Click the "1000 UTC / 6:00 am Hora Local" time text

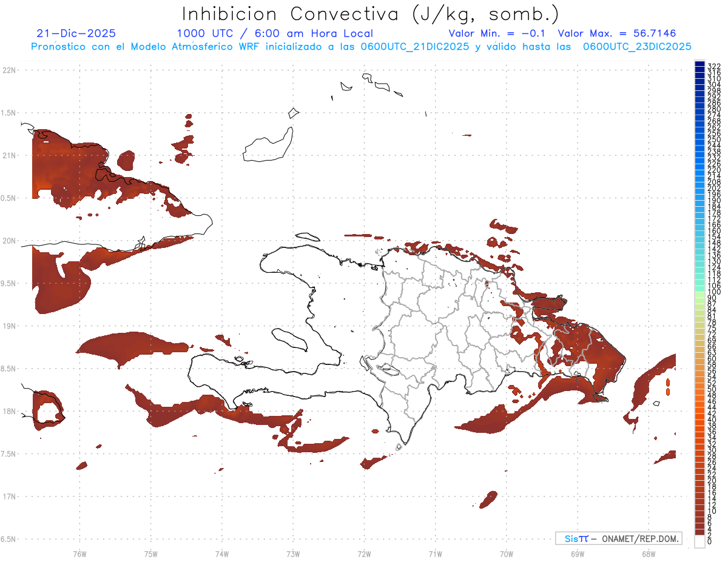pyautogui.click(x=275, y=33)
